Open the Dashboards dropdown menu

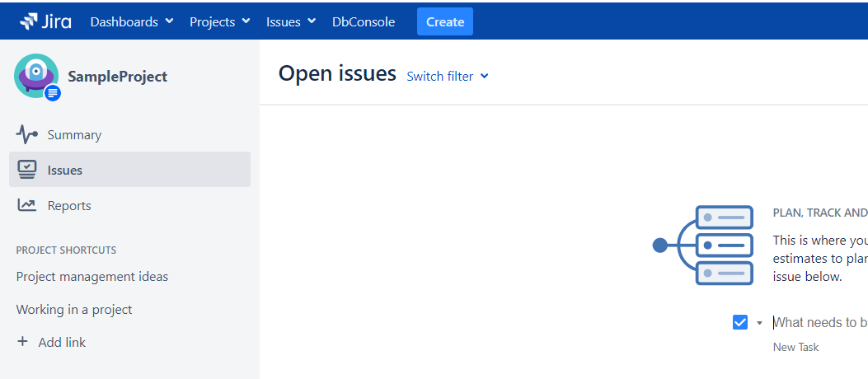coord(132,21)
